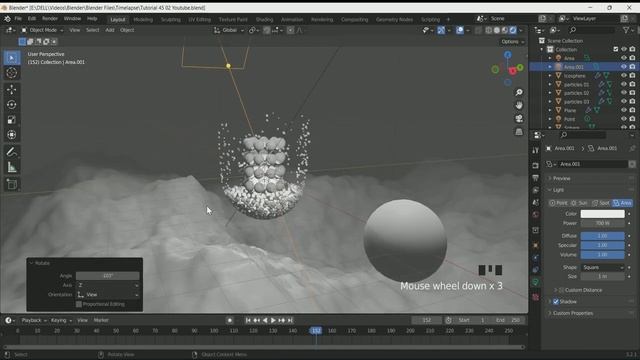Screen dimensions: 640x360
Task: Open the Object Constraints properties tab
Action: point(536,269)
